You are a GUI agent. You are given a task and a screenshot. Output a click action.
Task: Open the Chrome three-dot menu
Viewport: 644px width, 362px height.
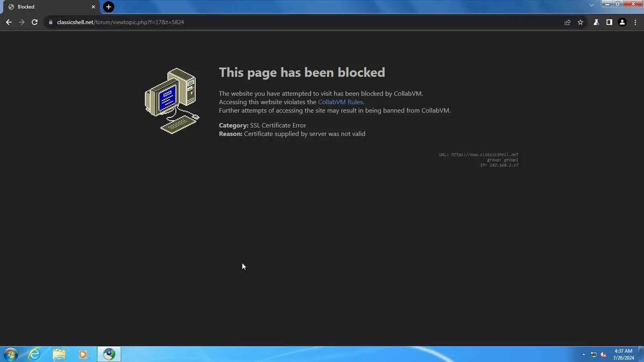[636, 22]
